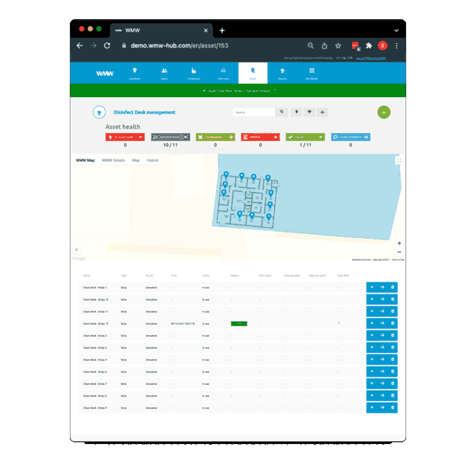476x476 pixels.
Task: Click the gray health card showing 10/11
Action: pyautogui.click(x=170, y=137)
